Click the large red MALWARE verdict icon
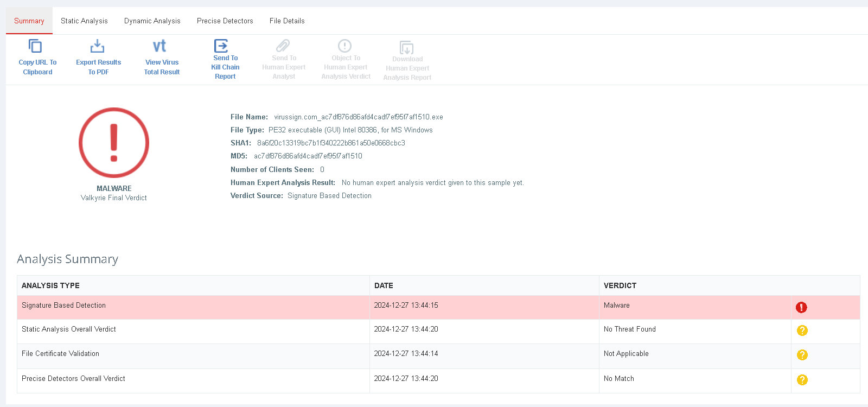The image size is (868, 407). (x=114, y=143)
